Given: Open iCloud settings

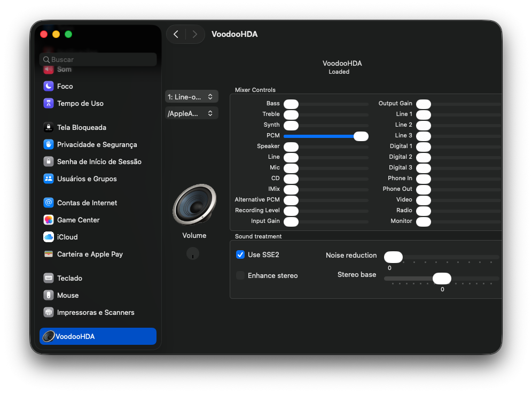Looking at the screenshot, I should point(98,237).
